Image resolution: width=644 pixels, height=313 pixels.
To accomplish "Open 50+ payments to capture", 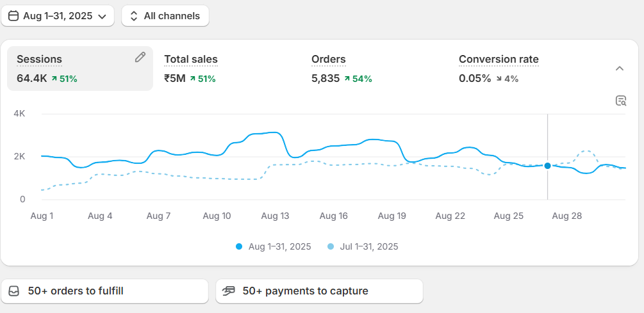I will click(319, 291).
